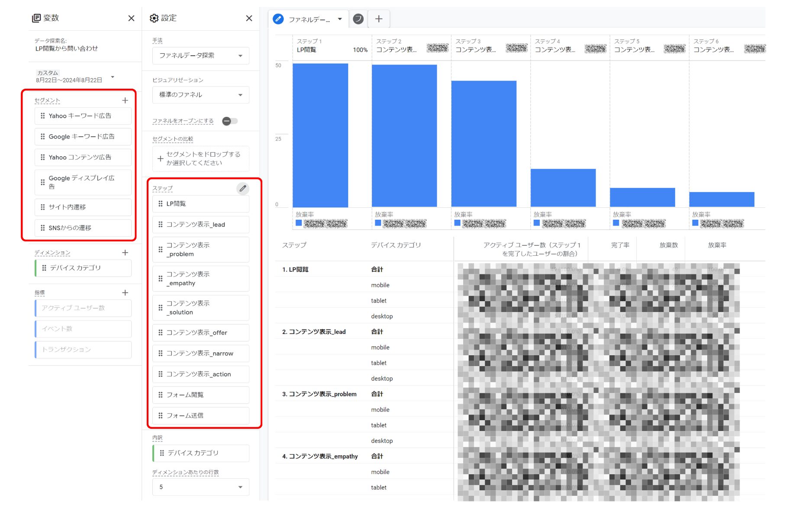Click the セグメントをドロップするか選択してください drop zone

201,159
